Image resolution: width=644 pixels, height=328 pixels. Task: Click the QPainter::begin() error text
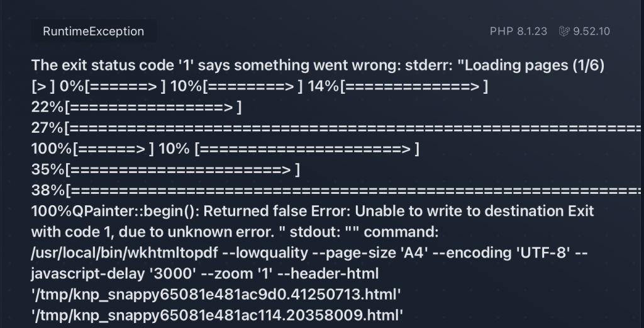click(x=136, y=212)
